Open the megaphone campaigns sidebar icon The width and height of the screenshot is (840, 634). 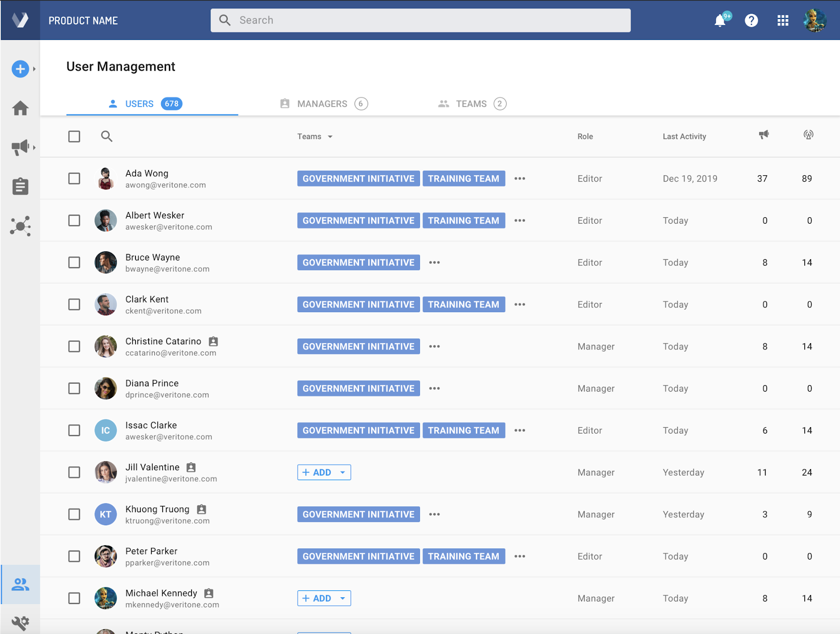click(x=20, y=147)
